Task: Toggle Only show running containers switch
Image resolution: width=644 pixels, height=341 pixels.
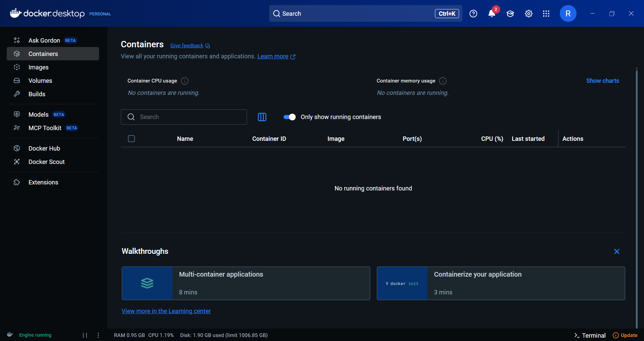Action: pyautogui.click(x=289, y=117)
